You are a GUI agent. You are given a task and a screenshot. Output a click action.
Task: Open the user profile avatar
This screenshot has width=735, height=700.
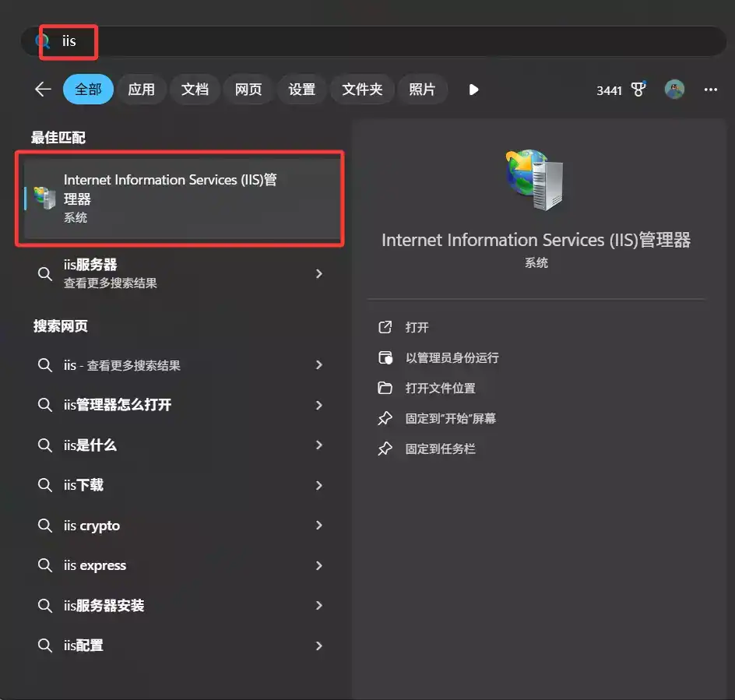point(674,89)
